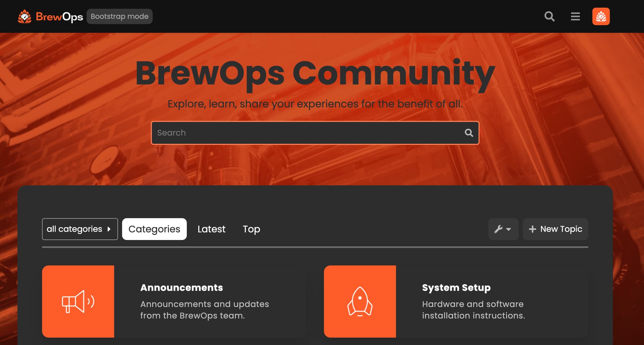The image size is (644, 345).
Task: Switch to the Top tab
Action: click(251, 229)
